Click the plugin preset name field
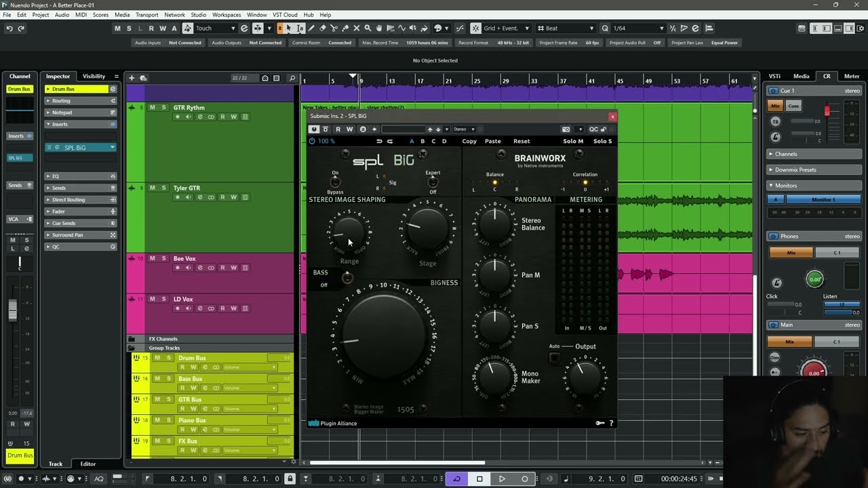Image resolution: width=868 pixels, height=488 pixels. (403, 129)
